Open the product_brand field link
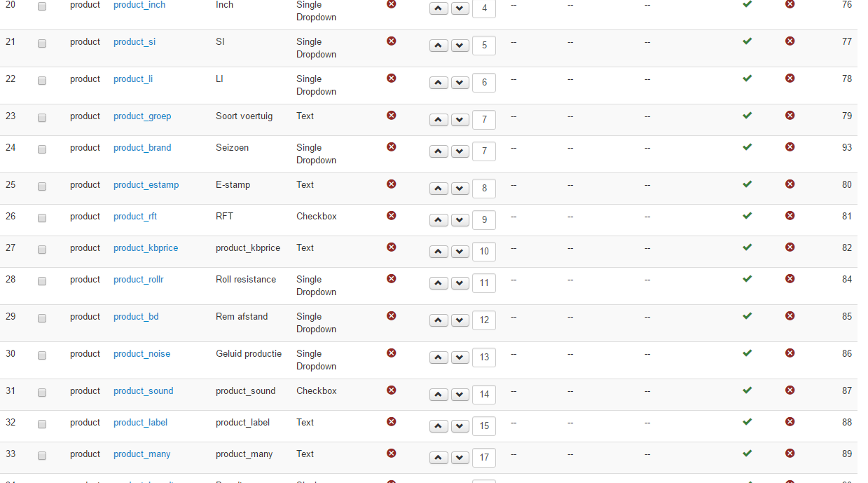 (x=142, y=148)
